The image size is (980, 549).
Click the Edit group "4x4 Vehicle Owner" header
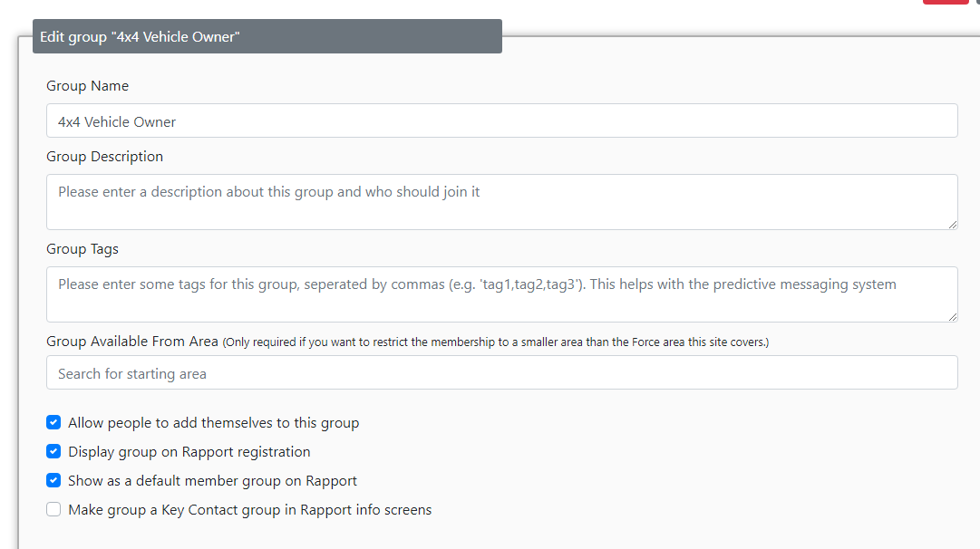pos(267,36)
